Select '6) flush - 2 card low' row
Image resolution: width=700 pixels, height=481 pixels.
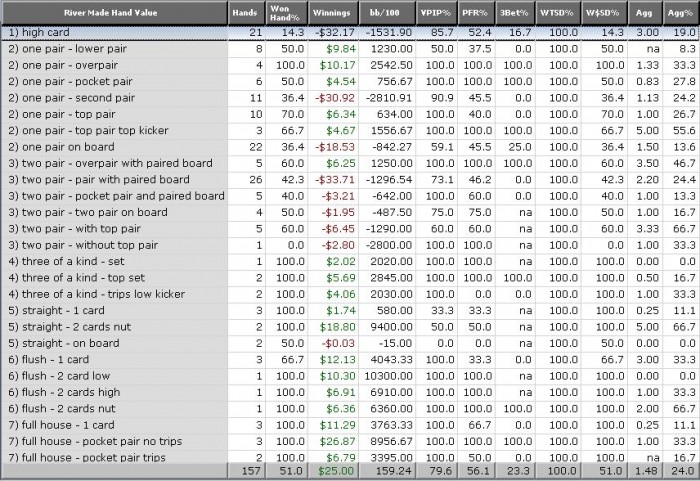pyautogui.click(x=350, y=376)
